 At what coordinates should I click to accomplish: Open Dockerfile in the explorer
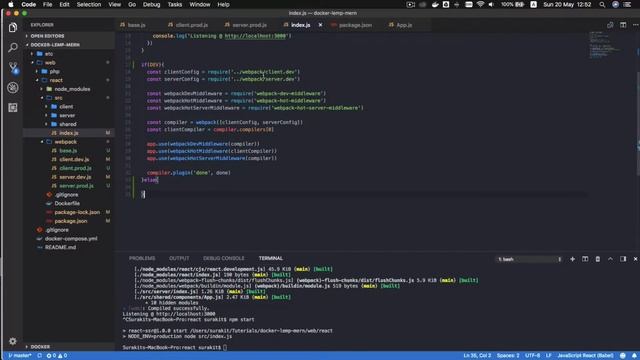point(67,203)
